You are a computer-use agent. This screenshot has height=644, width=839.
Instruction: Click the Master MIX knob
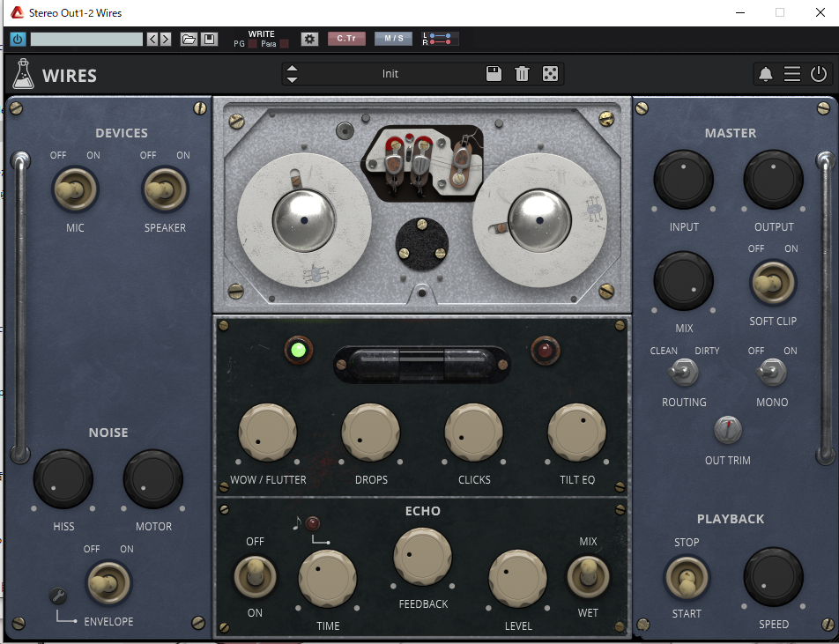pyautogui.click(x=683, y=281)
